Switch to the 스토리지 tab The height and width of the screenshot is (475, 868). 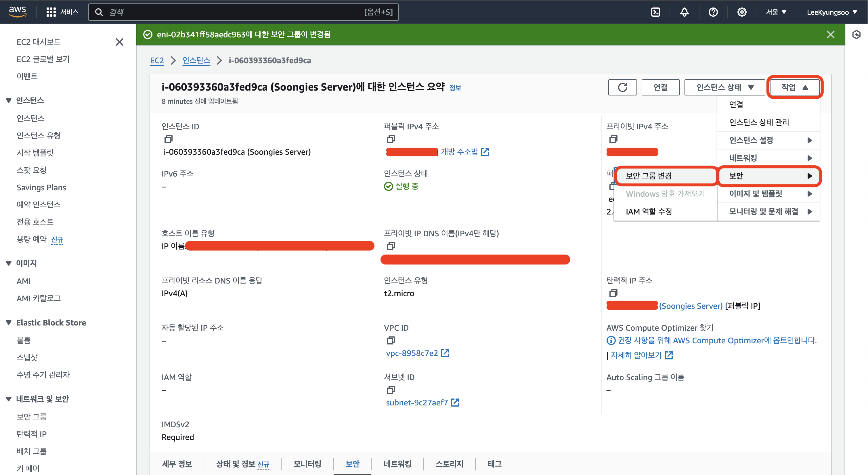click(449, 464)
